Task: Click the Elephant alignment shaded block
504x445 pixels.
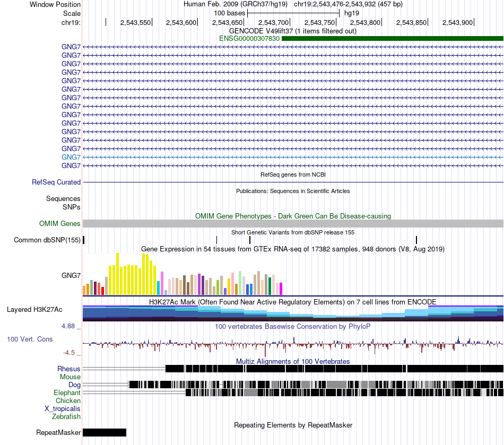Action: (344, 392)
